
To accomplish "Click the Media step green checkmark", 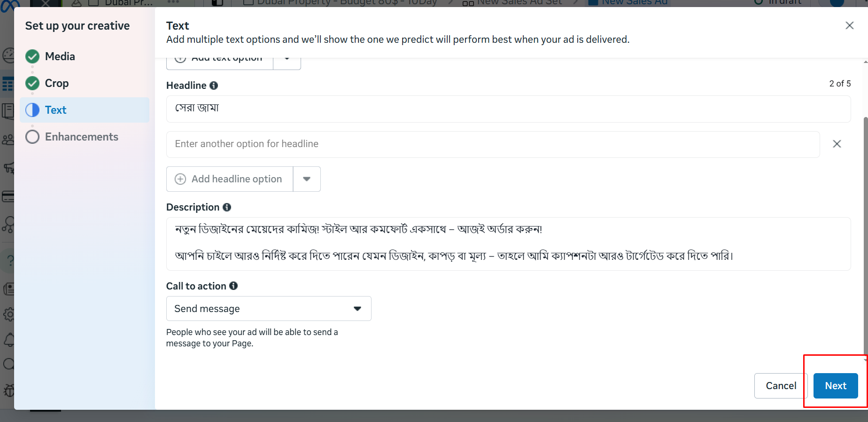I will pyautogui.click(x=32, y=56).
